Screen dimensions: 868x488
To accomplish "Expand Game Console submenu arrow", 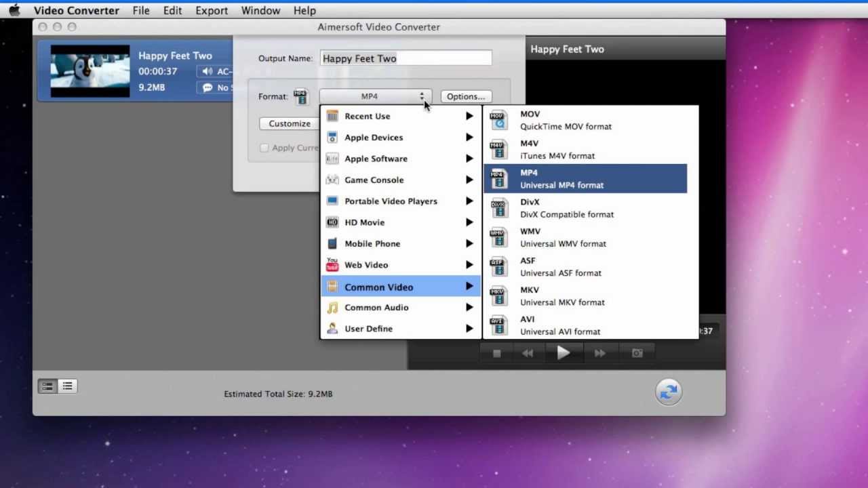I will pyautogui.click(x=469, y=180).
